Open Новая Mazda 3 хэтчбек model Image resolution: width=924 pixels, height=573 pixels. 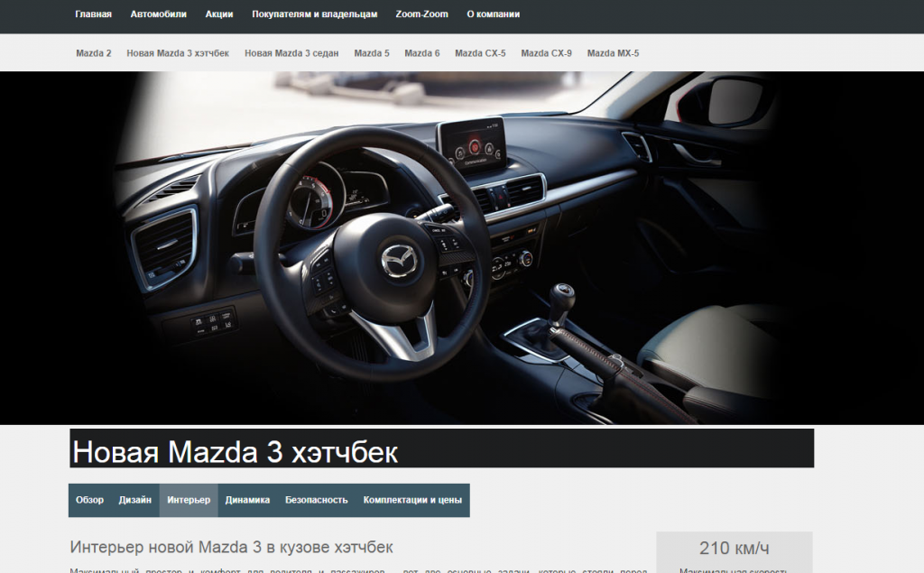point(178,53)
